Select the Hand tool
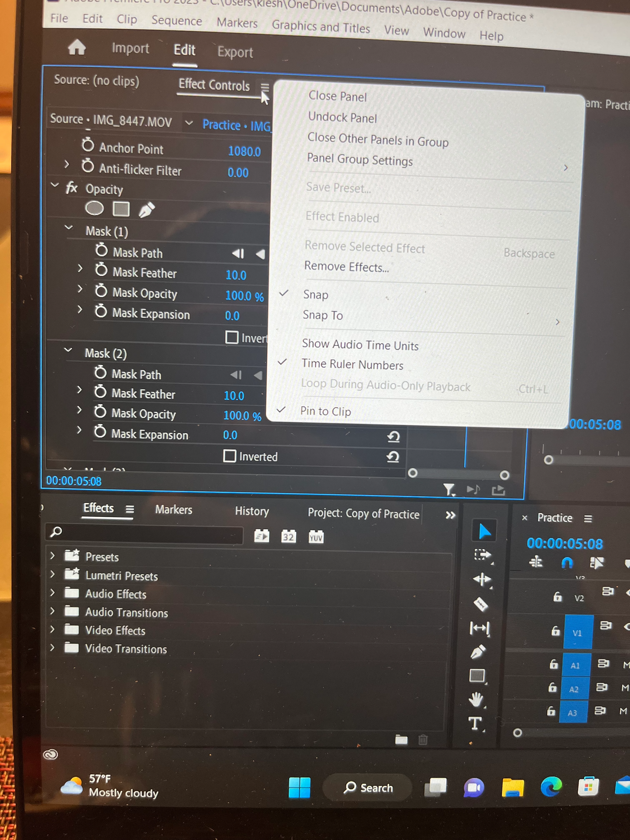630x840 pixels. [x=476, y=699]
